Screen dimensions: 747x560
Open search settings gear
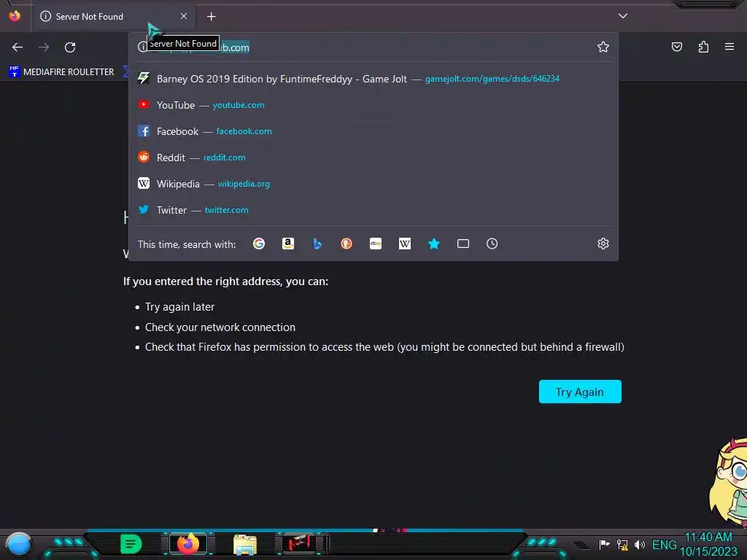point(603,244)
